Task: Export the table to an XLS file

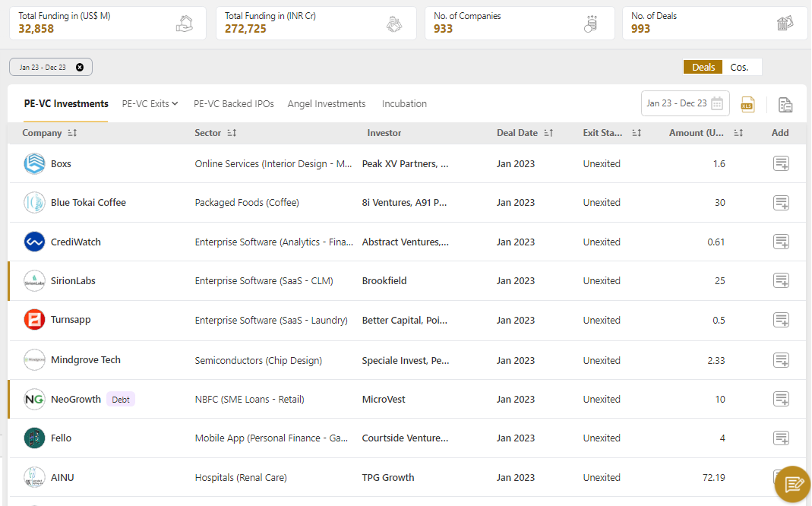Action: tap(747, 104)
